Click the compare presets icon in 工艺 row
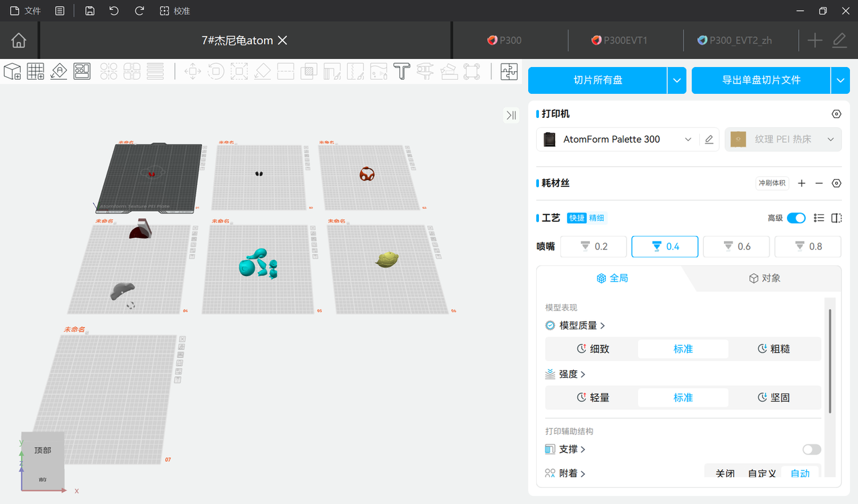This screenshot has width=858, height=504. 836,218
